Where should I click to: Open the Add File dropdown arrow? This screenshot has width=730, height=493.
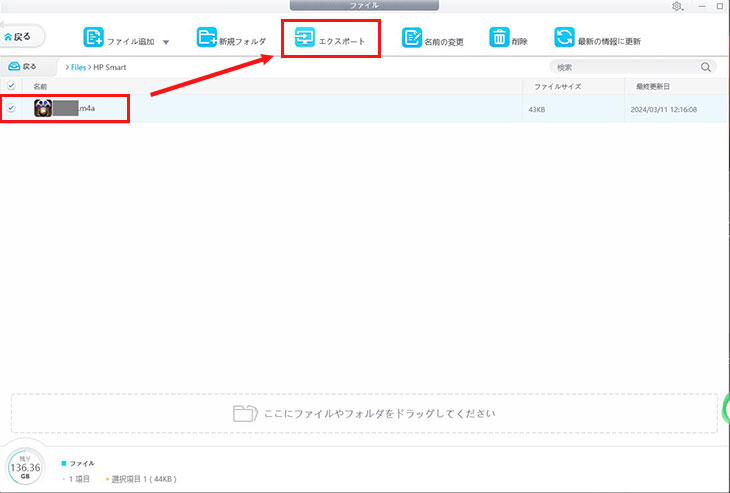(166, 42)
